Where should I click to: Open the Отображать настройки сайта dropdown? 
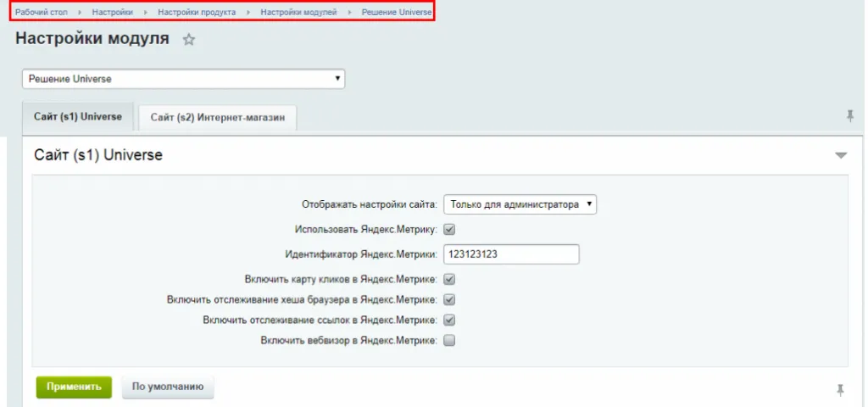[520, 204]
